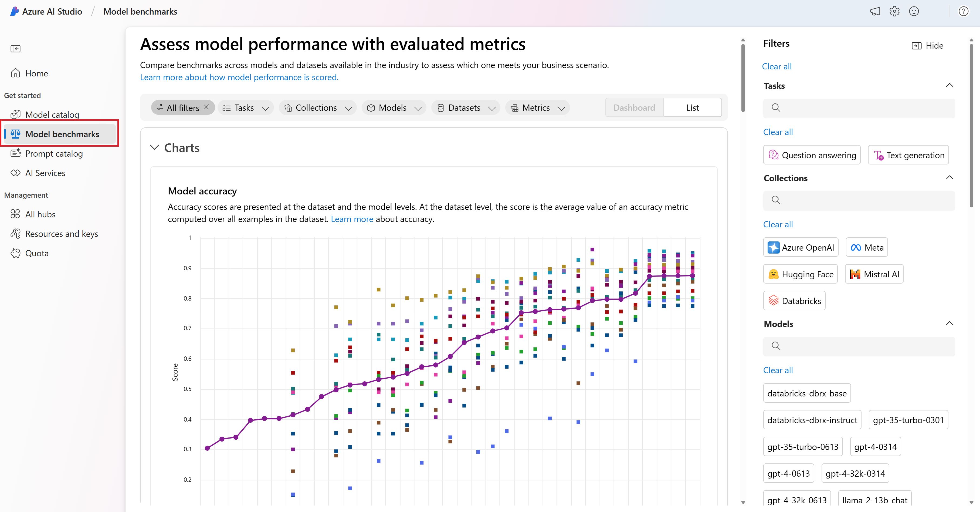
Task: Open the Datasets filter dropdown
Action: [466, 108]
